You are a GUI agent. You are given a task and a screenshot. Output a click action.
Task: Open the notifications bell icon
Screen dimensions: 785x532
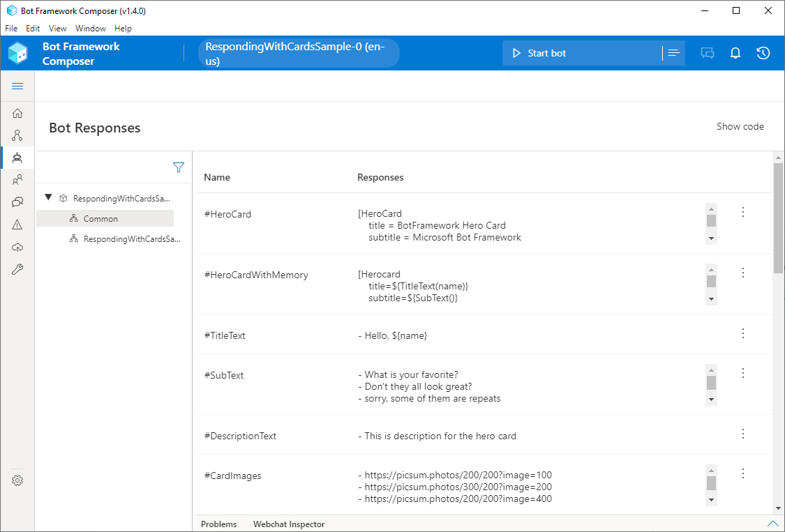click(735, 53)
